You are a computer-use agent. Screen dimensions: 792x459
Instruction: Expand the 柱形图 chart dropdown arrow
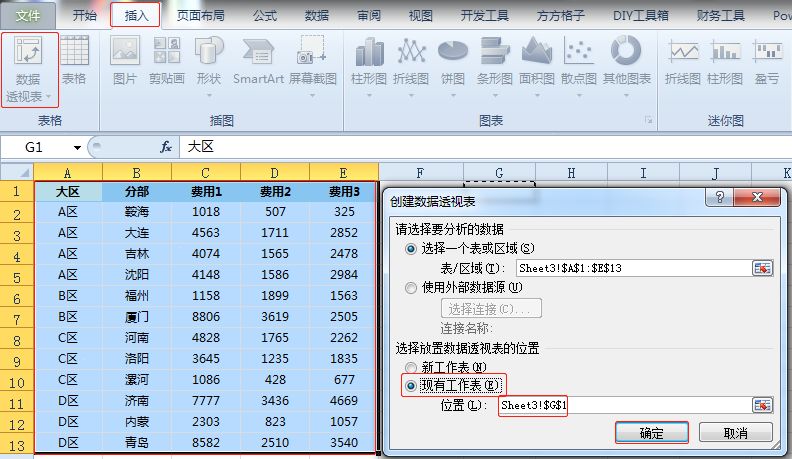[x=369, y=95]
